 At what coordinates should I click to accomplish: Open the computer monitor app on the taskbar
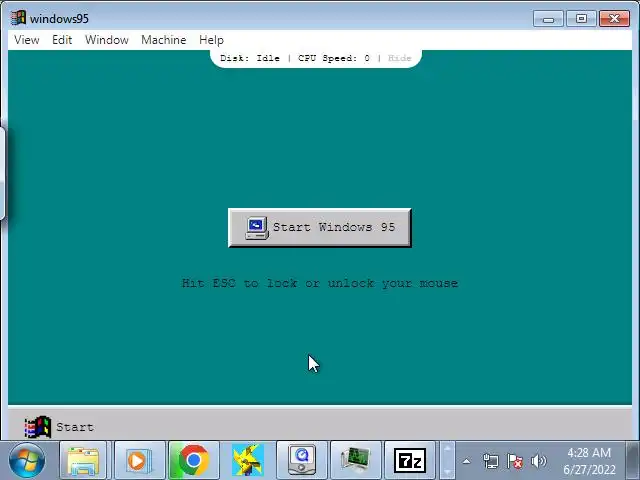[356, 461]
